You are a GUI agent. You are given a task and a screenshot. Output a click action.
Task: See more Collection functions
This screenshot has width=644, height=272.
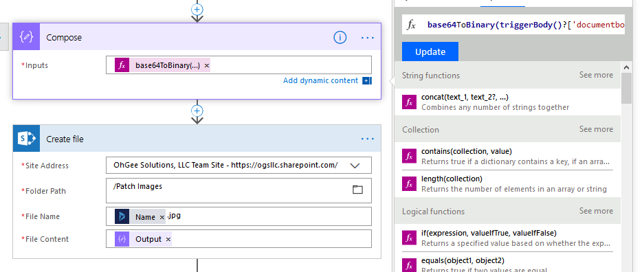pyautogui.click(x=596, y=129)
